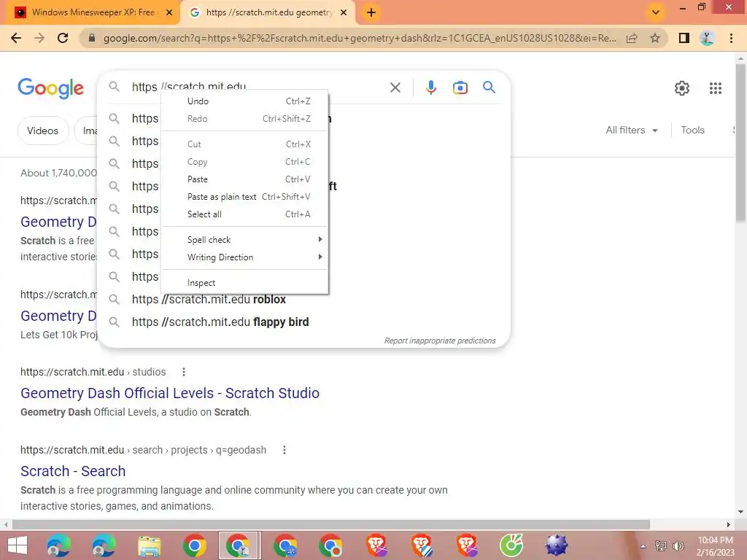The image size is (747, 560).
Task: Open options for the q=geodash result
Action: (285, 450)
